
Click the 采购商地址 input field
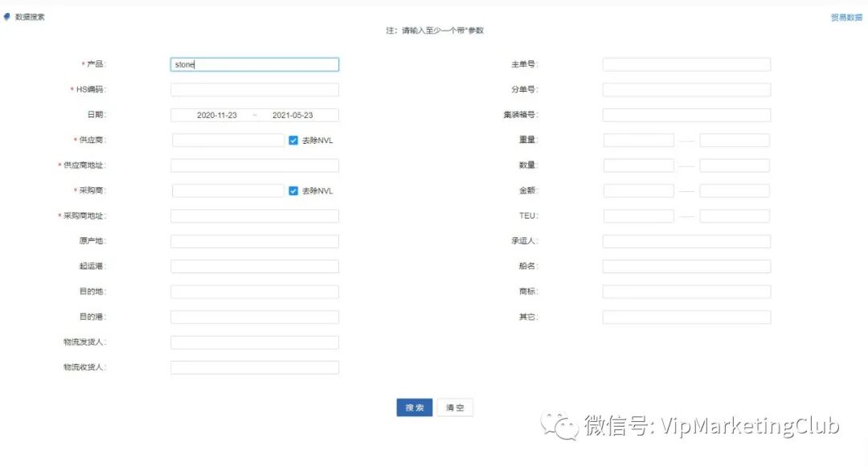[254, 215]
